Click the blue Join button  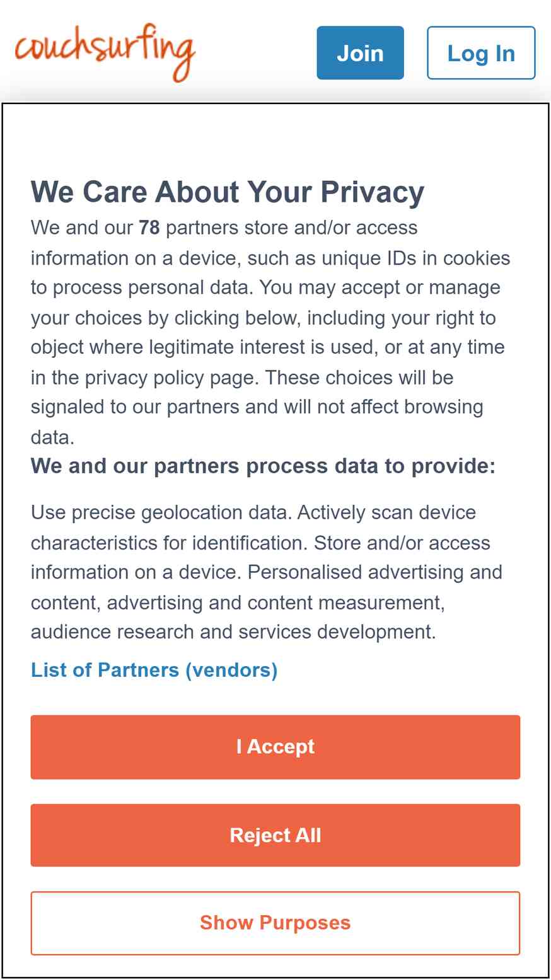[x=360, y=53]
